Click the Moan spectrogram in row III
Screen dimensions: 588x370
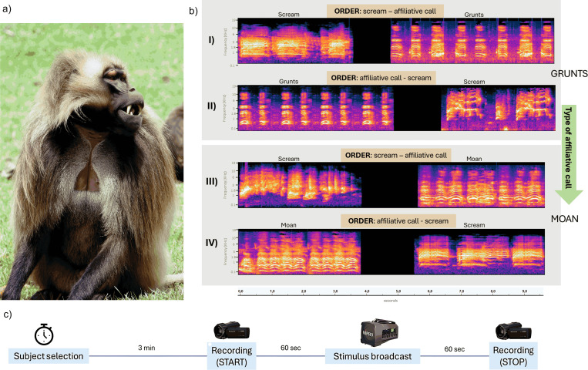point(481,185)
